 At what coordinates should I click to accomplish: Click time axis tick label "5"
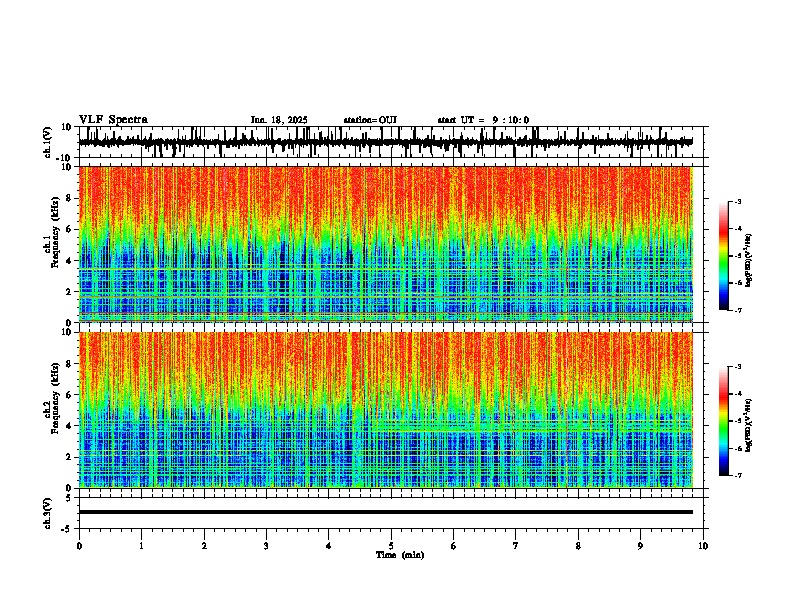coord(391,546)
